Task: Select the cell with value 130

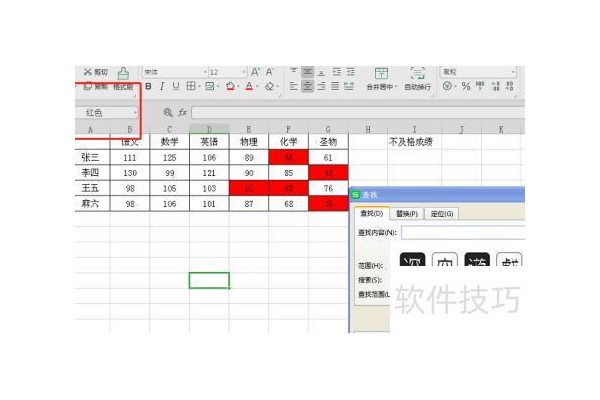Action: (x=130, y=173)
